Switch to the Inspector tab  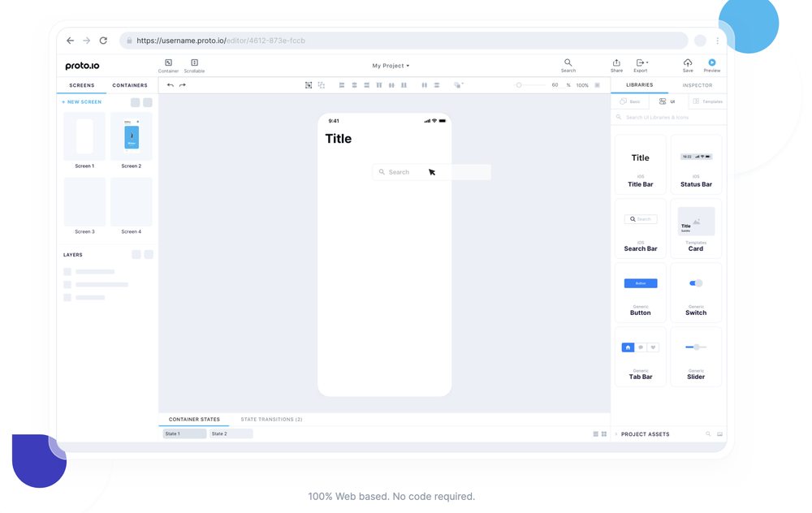click(697, 84)
